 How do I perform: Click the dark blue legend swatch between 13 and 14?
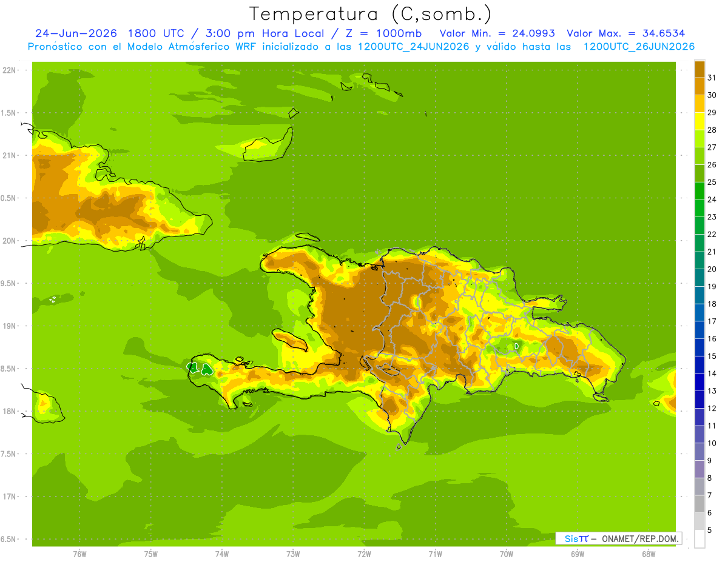point(699,382)
